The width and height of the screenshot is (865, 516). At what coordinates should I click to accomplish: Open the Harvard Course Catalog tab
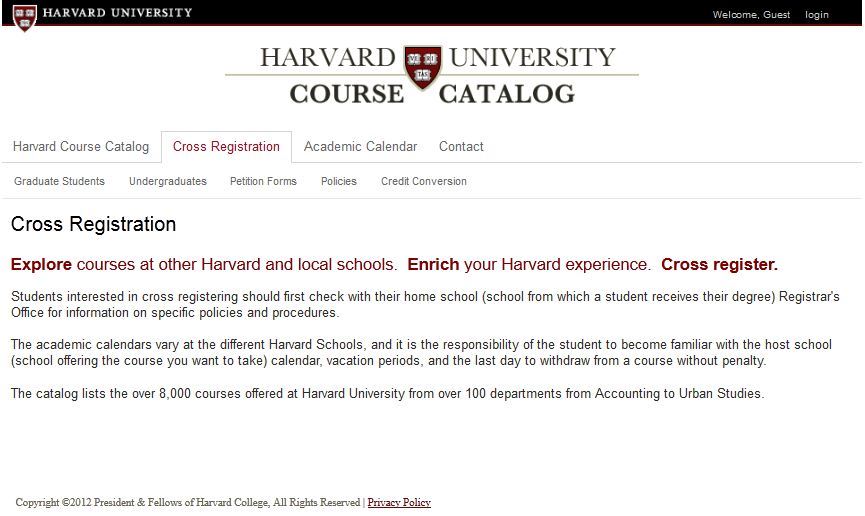[x=81, y=147]
